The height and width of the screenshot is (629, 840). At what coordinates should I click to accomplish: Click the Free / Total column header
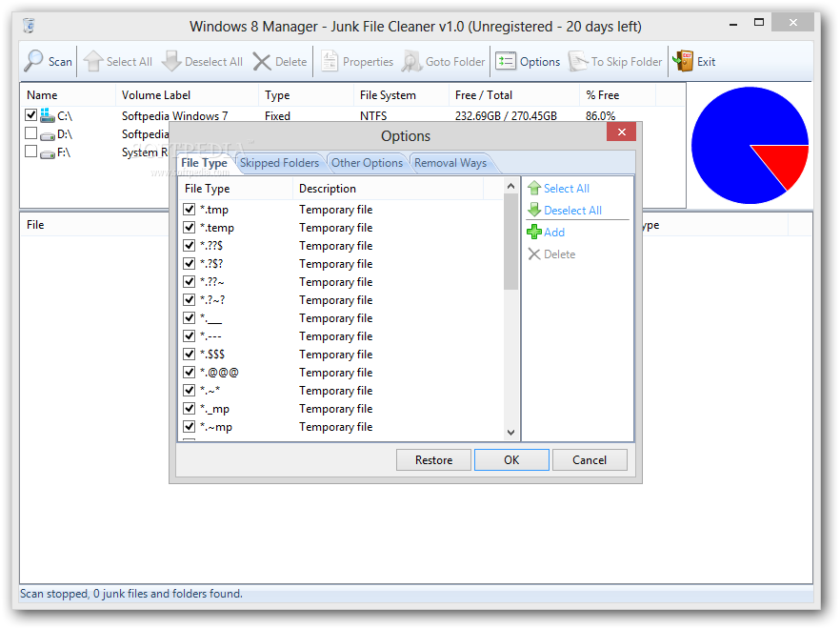[x=513, y=95]
